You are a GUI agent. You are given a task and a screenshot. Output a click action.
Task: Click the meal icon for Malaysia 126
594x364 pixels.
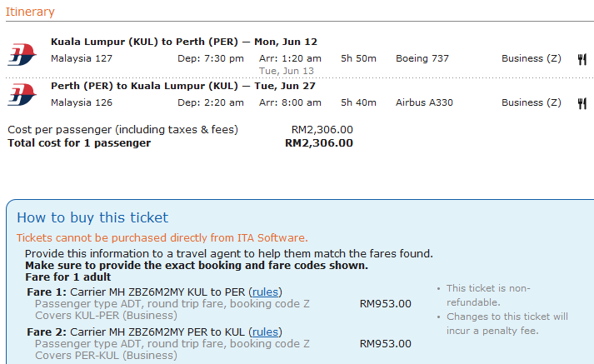(x=582, y=103)
